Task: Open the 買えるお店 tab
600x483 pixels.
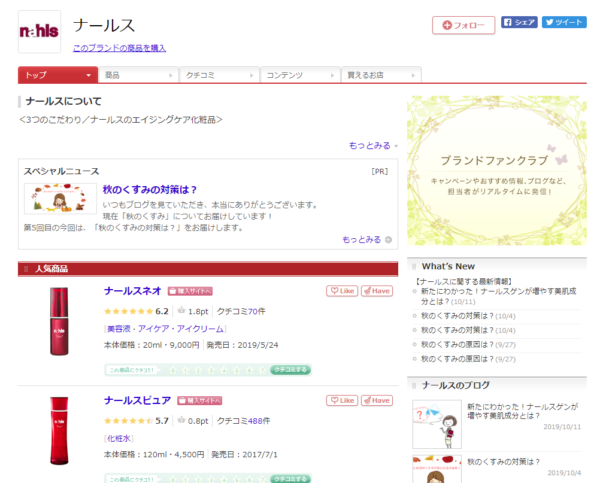Action: pyautogui.click(x=381, y=75)
